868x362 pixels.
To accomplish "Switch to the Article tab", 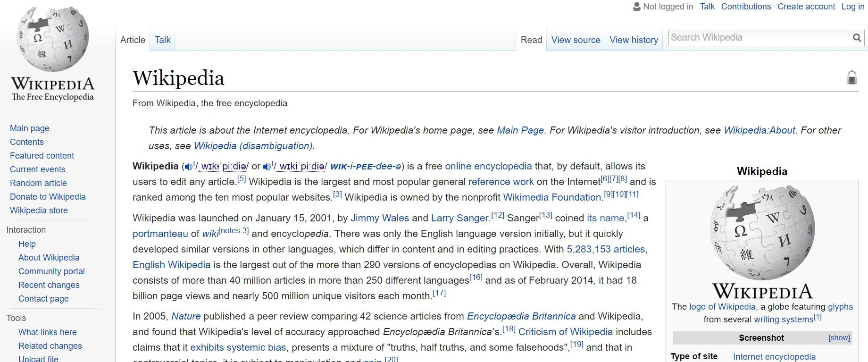I will click(x=133, y=40).
